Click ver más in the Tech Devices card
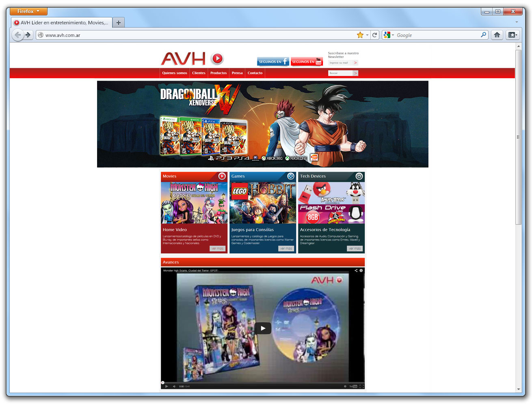This screenshot has width=532, height=404. coord(355,249)
